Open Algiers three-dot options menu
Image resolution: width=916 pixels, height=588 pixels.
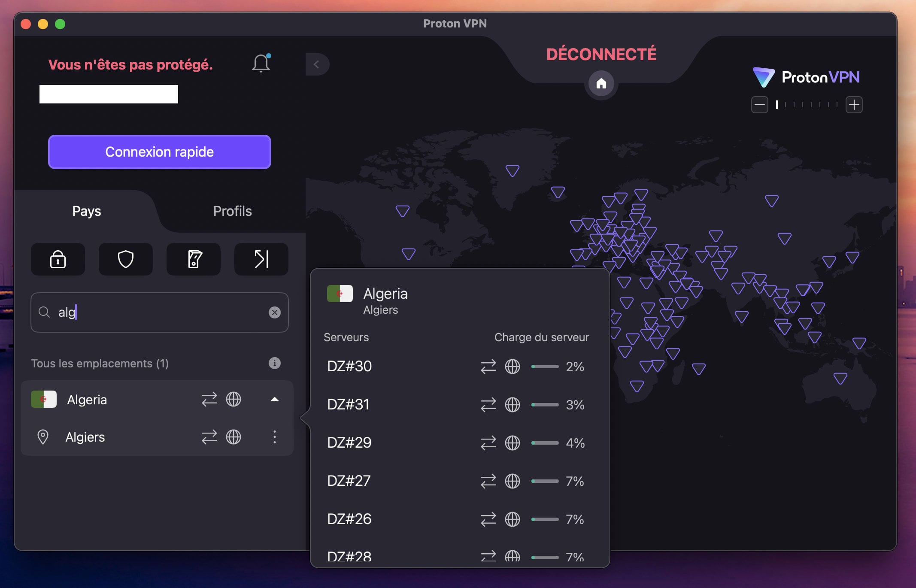coord(275,437)
